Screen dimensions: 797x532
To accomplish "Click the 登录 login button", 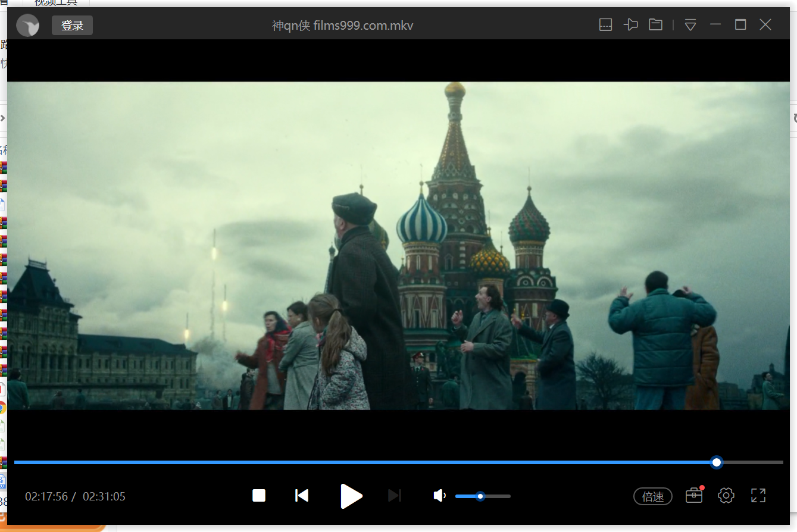I will (x=72, y=25).
